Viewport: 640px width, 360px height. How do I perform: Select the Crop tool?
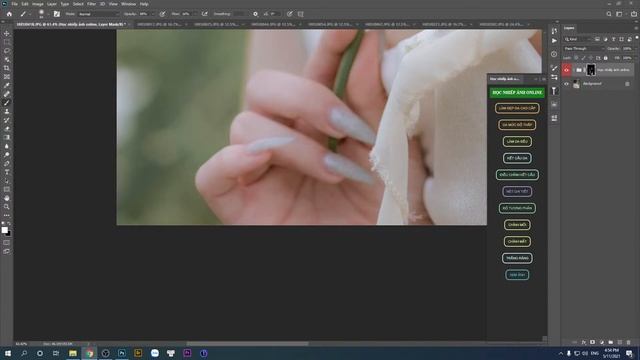(7, 68)
